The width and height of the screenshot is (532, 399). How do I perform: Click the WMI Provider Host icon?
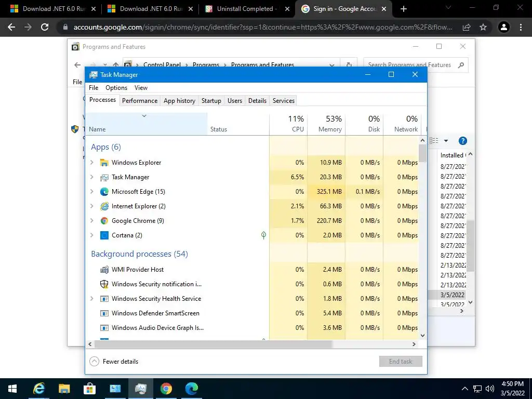click(x=104, y=270)
